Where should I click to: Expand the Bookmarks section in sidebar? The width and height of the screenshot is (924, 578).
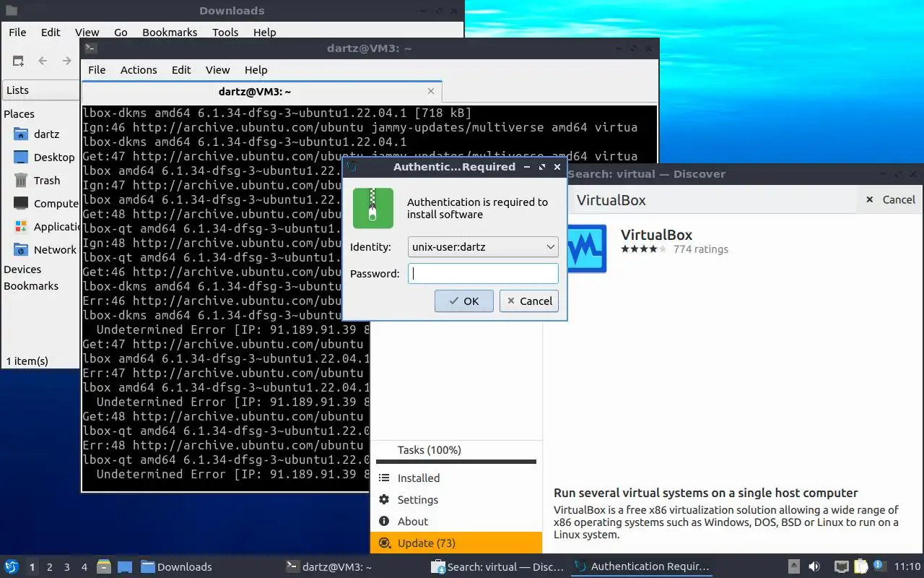tap(31, 285)
